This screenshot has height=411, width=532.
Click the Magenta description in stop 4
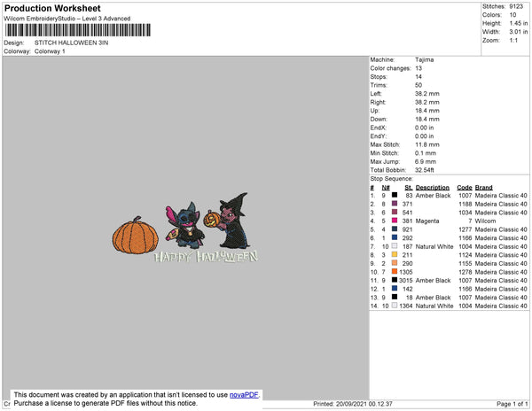(x=427, y=221)
